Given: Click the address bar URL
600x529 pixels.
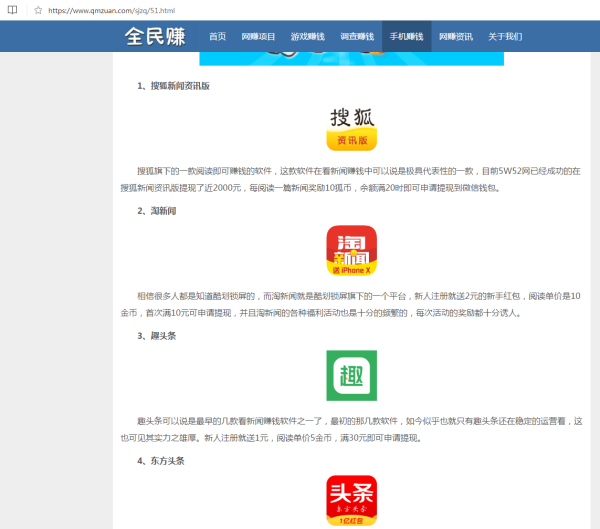Looking at the screenshot, I should (x=111, y=11).
